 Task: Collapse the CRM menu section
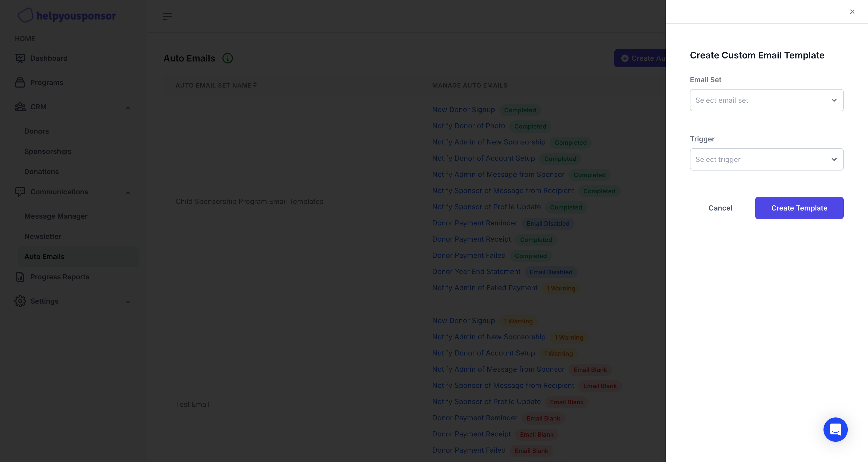pos(128,108)
